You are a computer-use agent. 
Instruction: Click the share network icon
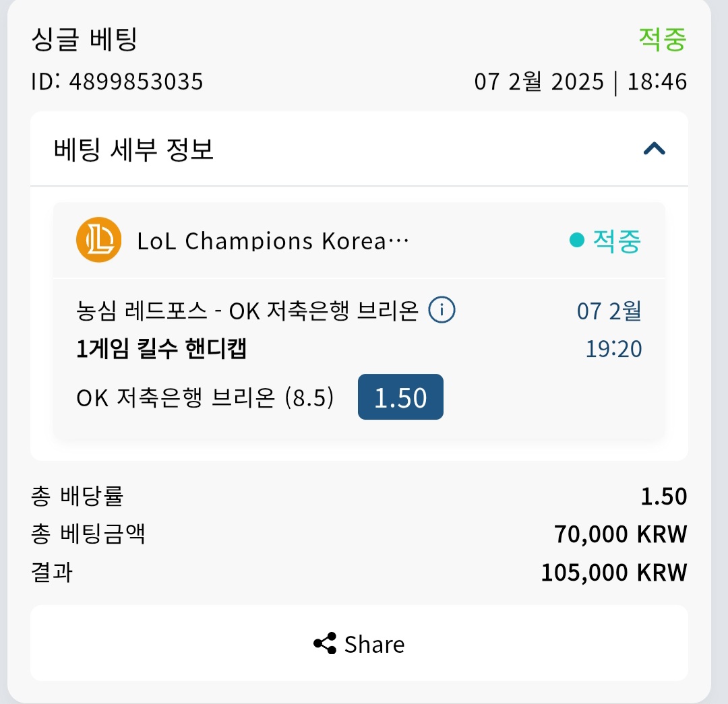325,643
